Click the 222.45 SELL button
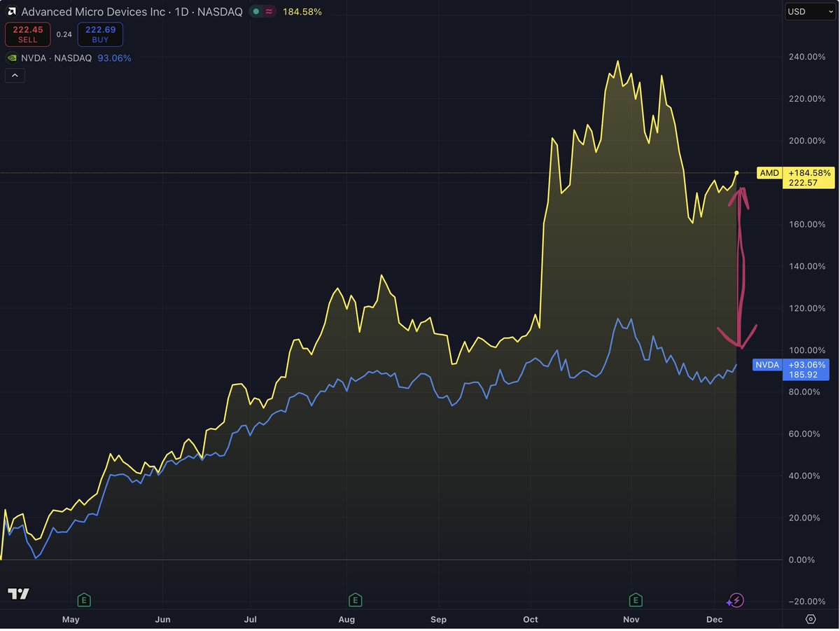The width and height of the screenshot is (840, 631). (28, 34)
